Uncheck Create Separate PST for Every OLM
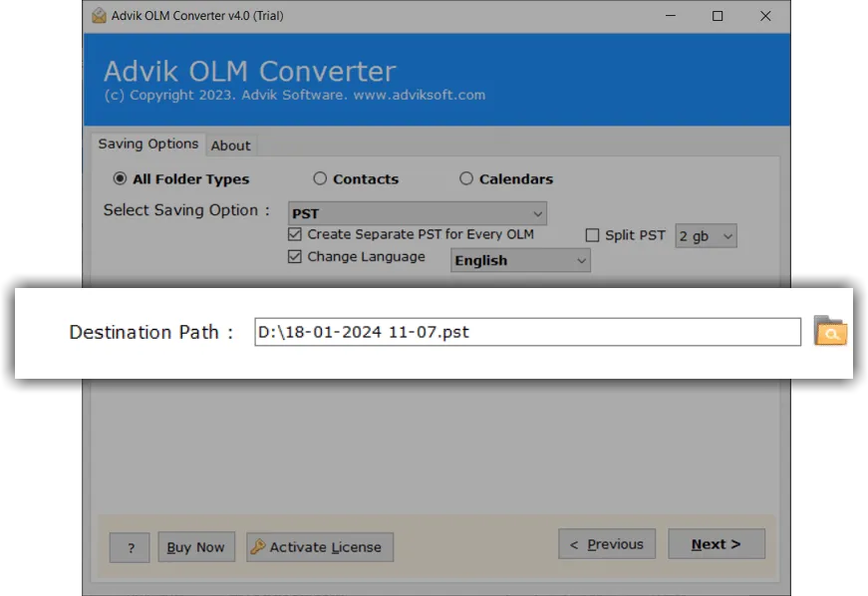The height and width of the screenshot is (596, 868). 295,234
